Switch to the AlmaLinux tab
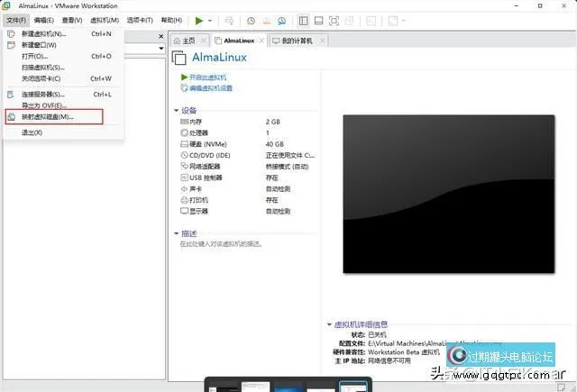This screenshot has height=392, width=577. click(x=239, y=41)
